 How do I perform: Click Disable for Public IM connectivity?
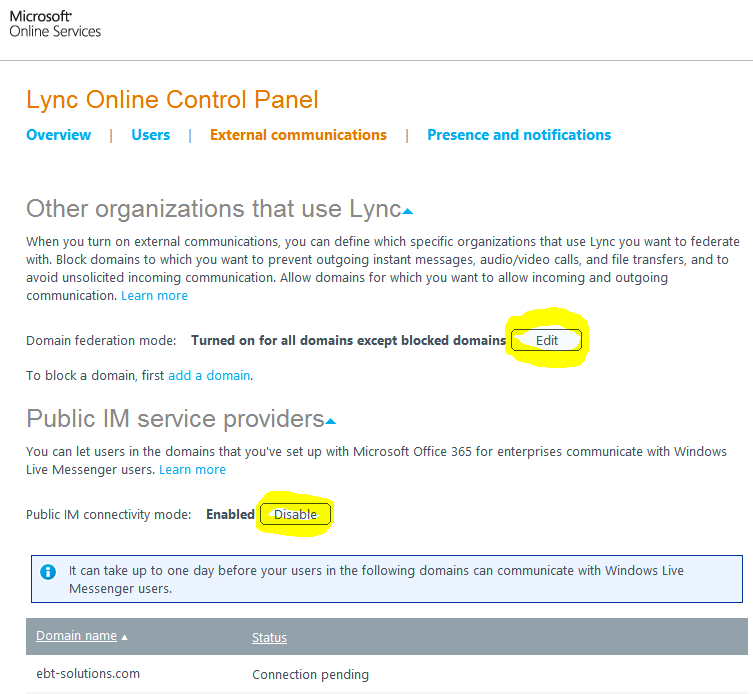tap(295, 515)
